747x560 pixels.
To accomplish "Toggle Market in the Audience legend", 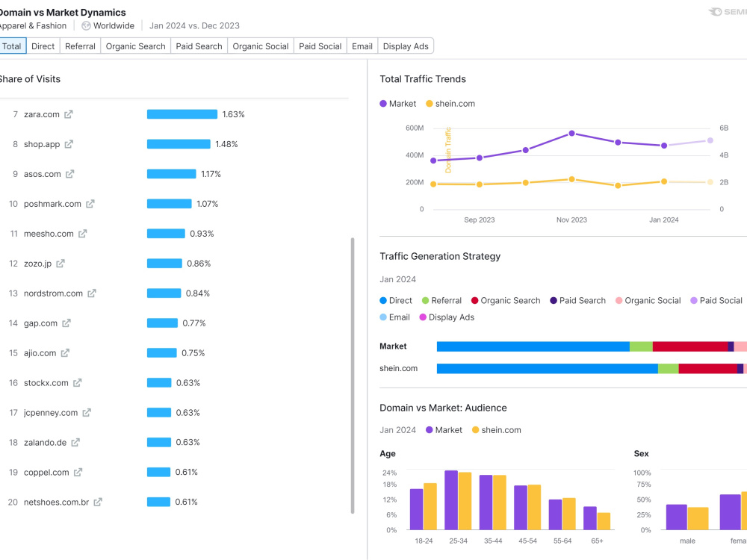I will [x=444, y=430].
